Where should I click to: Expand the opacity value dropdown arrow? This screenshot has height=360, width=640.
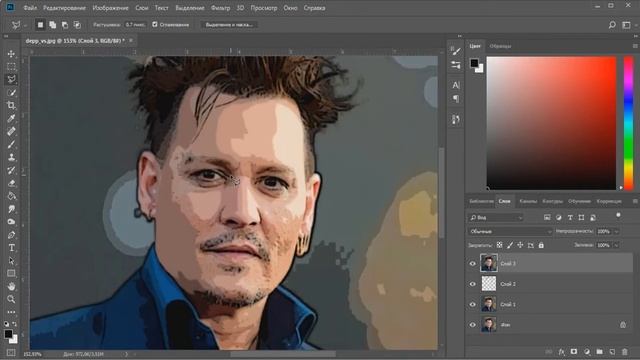coord(616,231)
